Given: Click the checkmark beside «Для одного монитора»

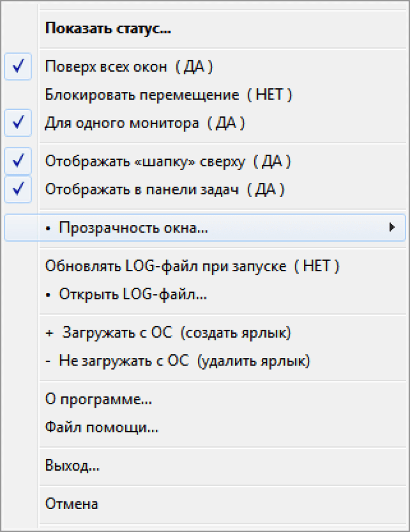Looking at the screenshot, I should [18, 124].
